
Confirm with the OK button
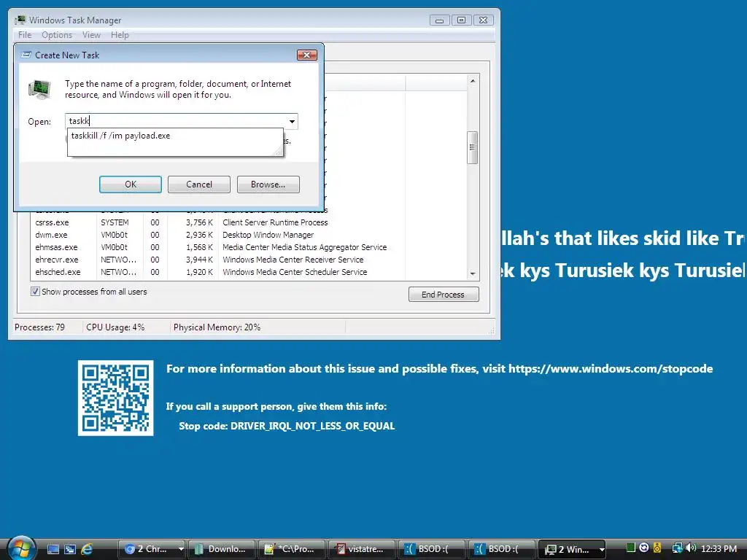(131, 184)
